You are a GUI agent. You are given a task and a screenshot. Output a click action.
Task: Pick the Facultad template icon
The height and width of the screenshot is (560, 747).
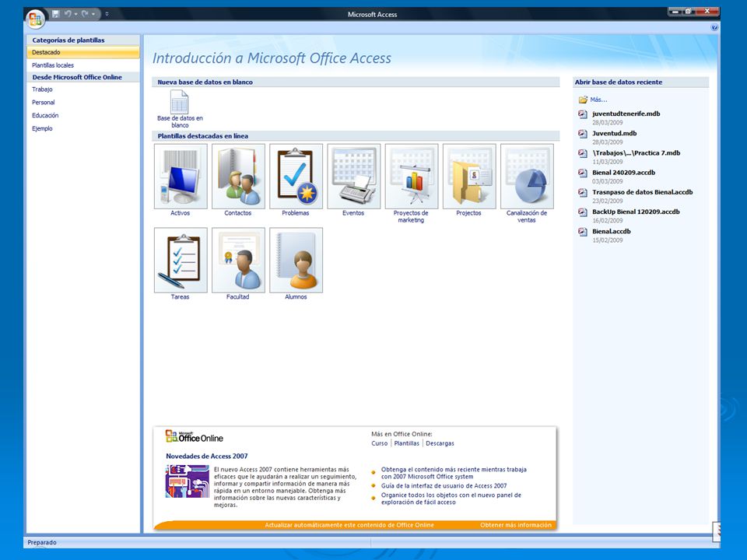238,260
